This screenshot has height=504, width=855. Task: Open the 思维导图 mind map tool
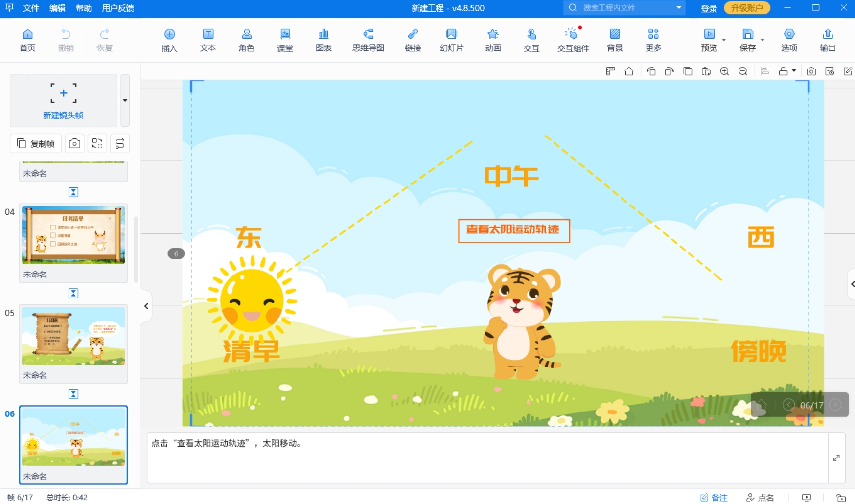(368, 39)
